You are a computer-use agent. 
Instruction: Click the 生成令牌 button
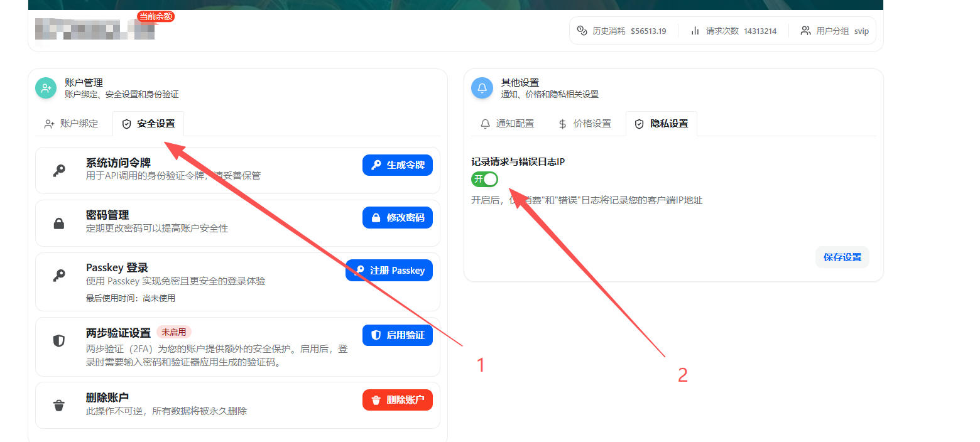point(397,165)
